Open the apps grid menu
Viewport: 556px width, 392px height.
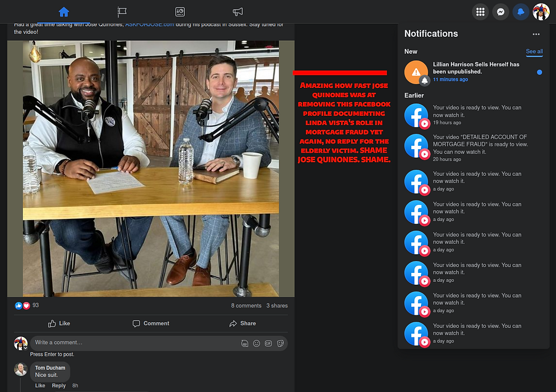(480, 12)
